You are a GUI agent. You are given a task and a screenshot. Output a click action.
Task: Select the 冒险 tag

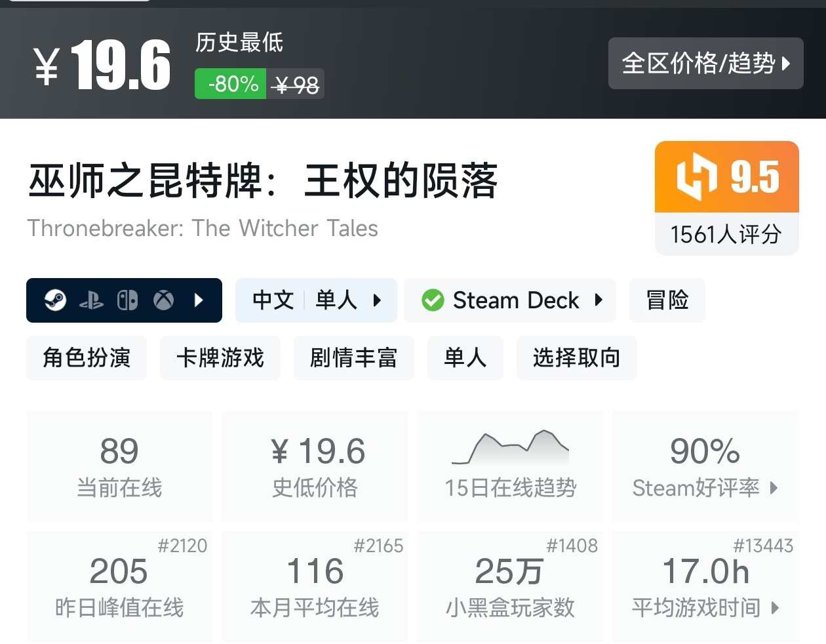tap(667, 300)
